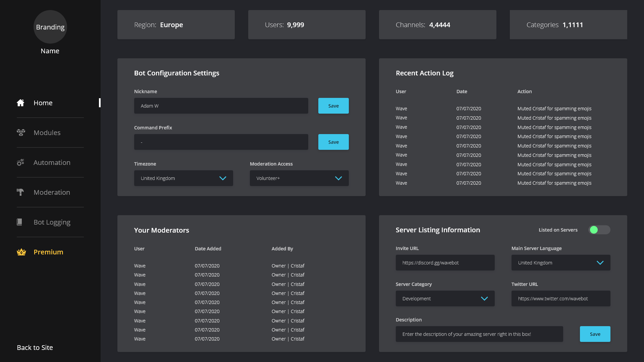
Task: Open the Timezone dropdown chevron
Action: point(223,178)
